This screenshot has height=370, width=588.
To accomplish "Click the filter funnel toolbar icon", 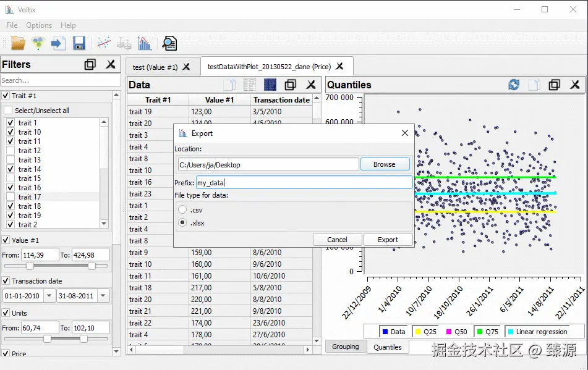I will (38, 43).
